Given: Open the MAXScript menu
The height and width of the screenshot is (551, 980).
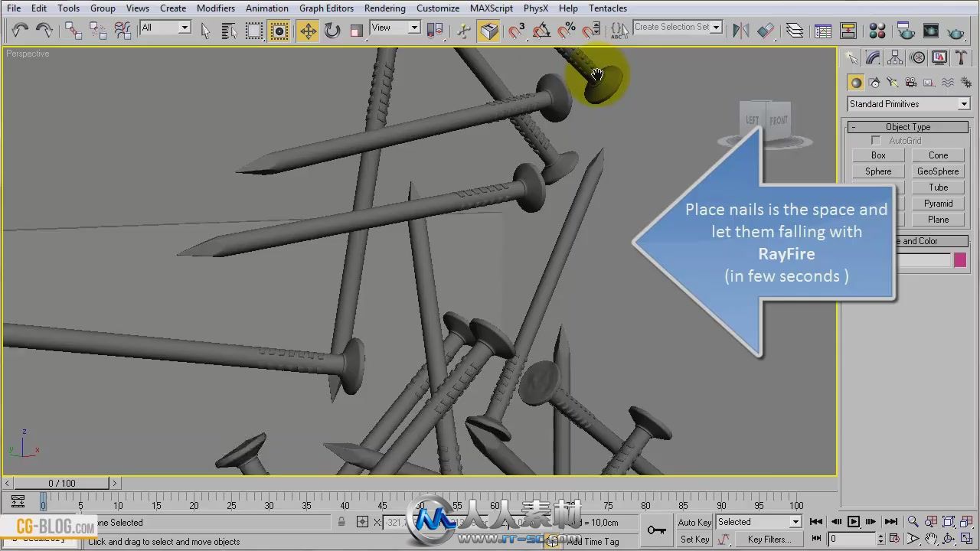Looking at the screenshot, I should 492,8.
